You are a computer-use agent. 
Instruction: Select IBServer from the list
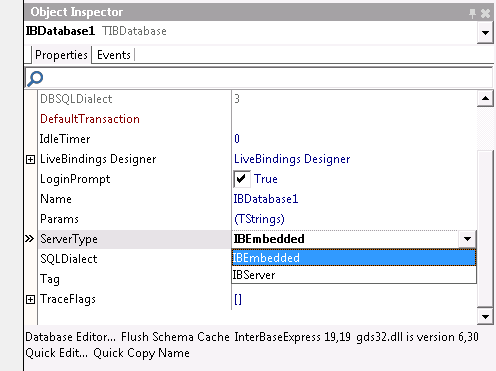pos(354,275)
